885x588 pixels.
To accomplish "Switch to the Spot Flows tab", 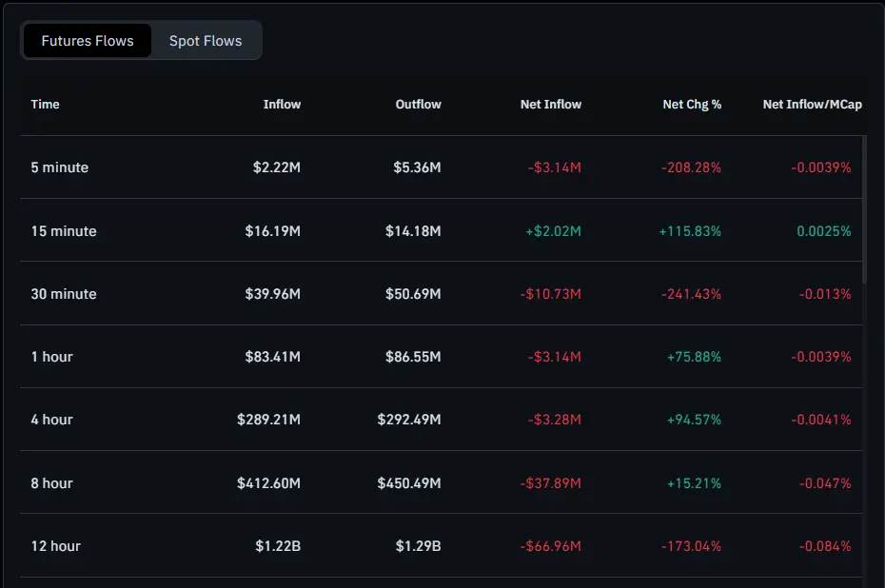I will pos(205,40).
